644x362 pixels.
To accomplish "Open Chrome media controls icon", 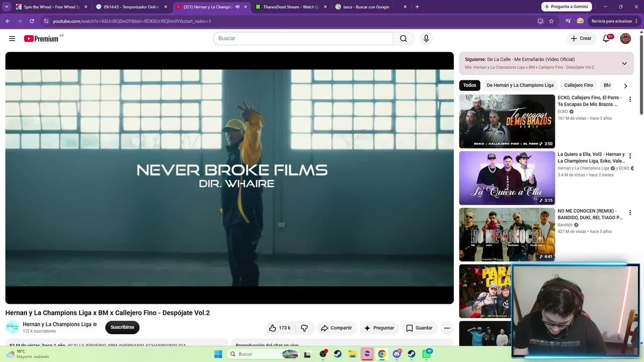I will tap(568, 21).
